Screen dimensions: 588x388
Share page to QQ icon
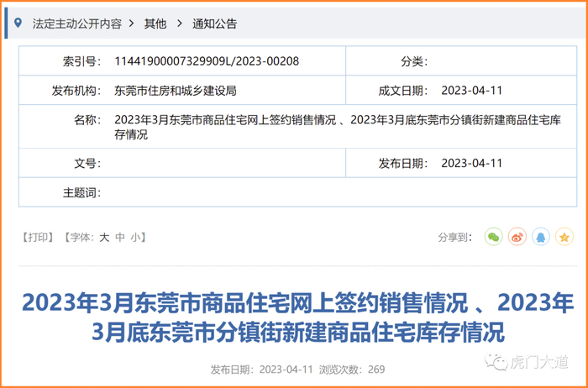[541, 237]
